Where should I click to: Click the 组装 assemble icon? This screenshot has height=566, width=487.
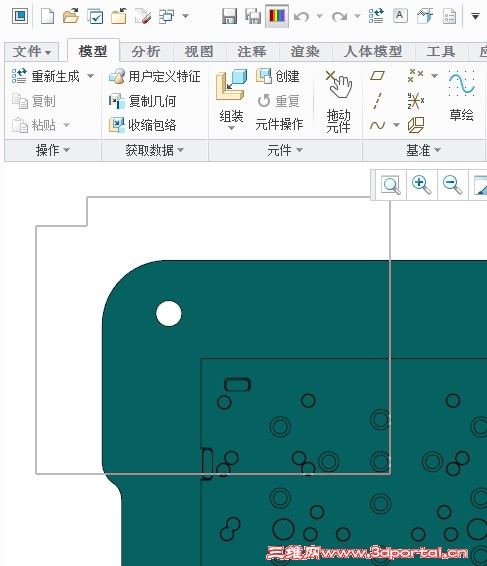pos(231,86)
